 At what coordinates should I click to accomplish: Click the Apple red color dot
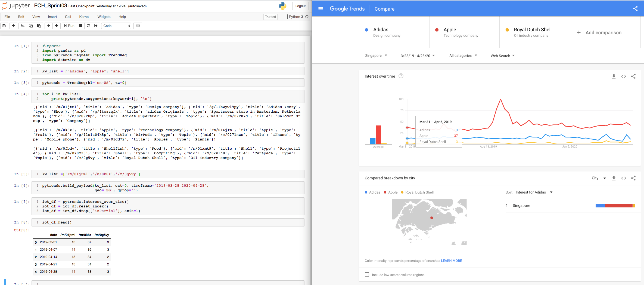click(x=437, y=30)
